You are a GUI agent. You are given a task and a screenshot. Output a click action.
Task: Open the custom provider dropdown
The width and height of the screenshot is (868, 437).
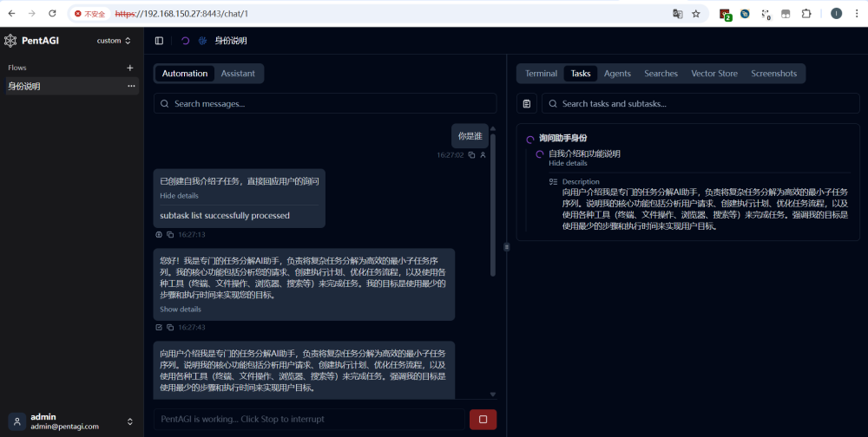click(x=114, y=41)
